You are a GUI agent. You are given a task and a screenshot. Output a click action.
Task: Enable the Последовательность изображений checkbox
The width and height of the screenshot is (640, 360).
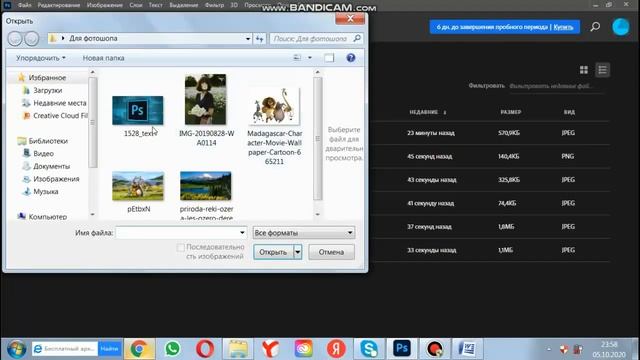pyautogui.click(x=180, y=247)
